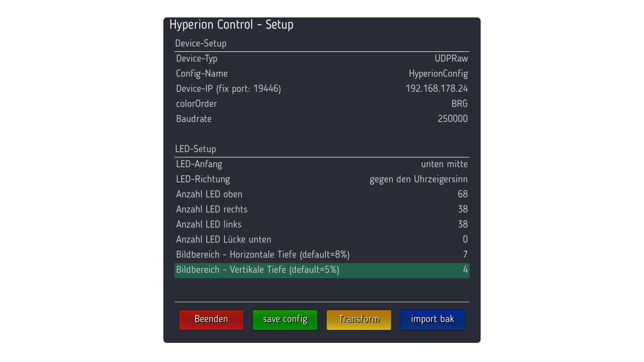The image size is (644, 362).
Task: Select Anzahl LED Lücke unten row
Action: tap(321, 240)
